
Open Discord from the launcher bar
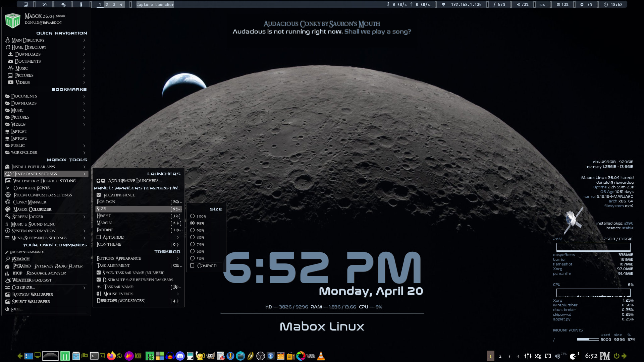180,356
